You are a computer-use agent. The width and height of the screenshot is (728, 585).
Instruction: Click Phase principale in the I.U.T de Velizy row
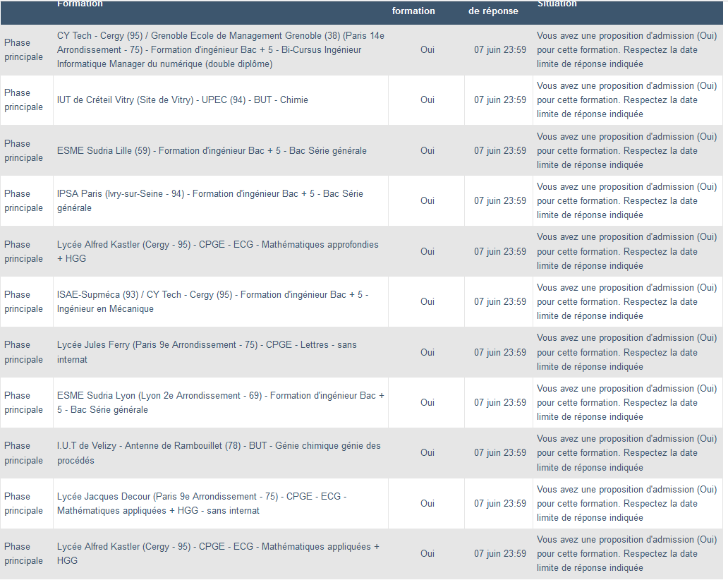(24, 452)
